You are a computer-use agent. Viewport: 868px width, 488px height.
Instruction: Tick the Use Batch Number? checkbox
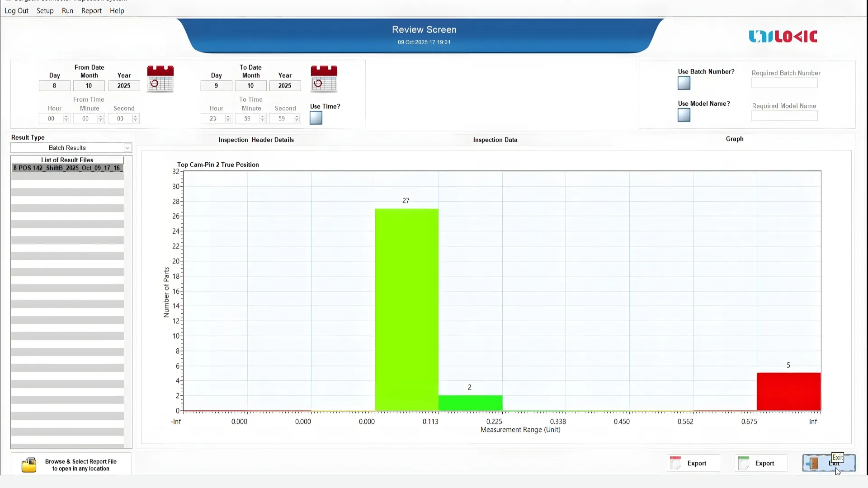(x=684, y=83)
